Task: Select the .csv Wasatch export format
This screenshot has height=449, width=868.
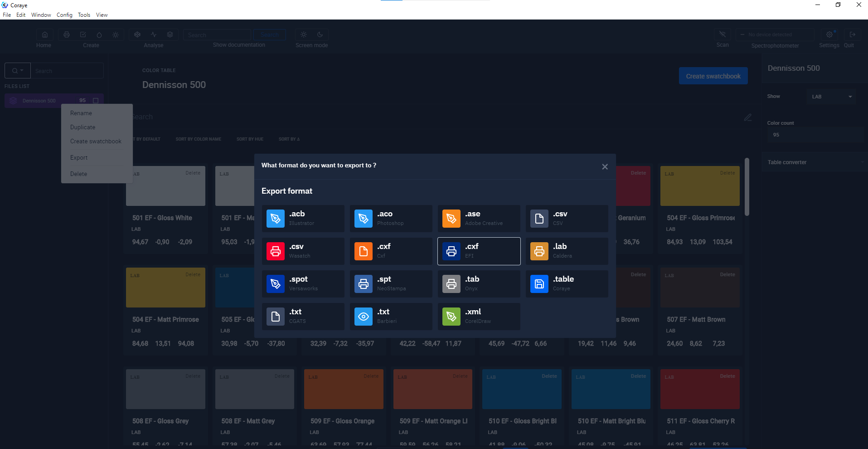Action: tap(303, 251)
